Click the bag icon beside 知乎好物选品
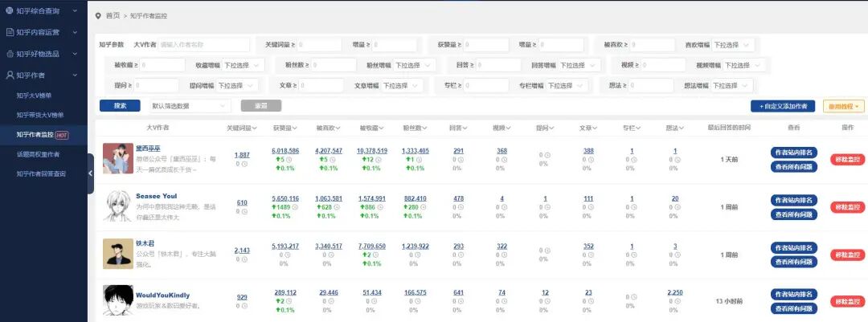 (9, 54)
